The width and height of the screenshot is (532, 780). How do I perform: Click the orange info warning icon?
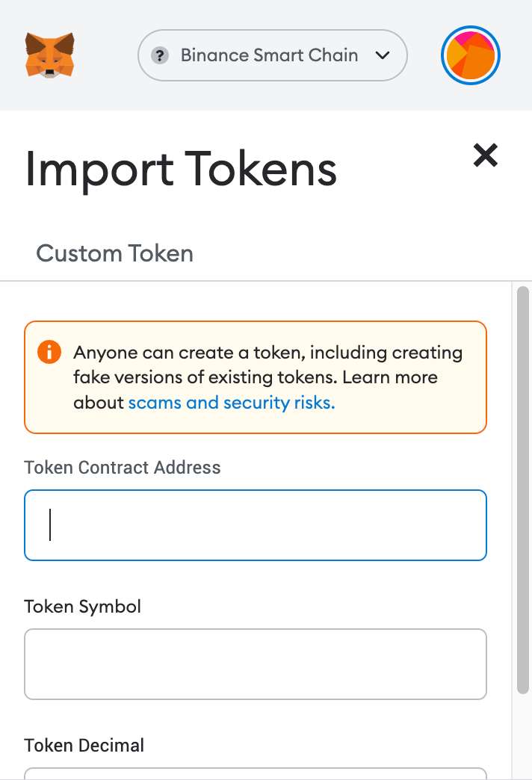[x=49, y=352]
